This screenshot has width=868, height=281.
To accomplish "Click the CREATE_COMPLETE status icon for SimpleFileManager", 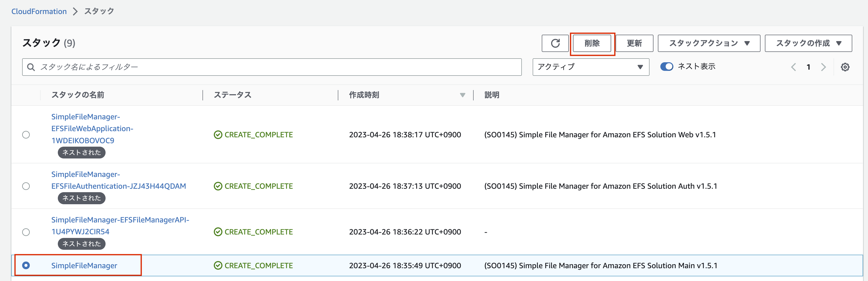I will (218, 265).
